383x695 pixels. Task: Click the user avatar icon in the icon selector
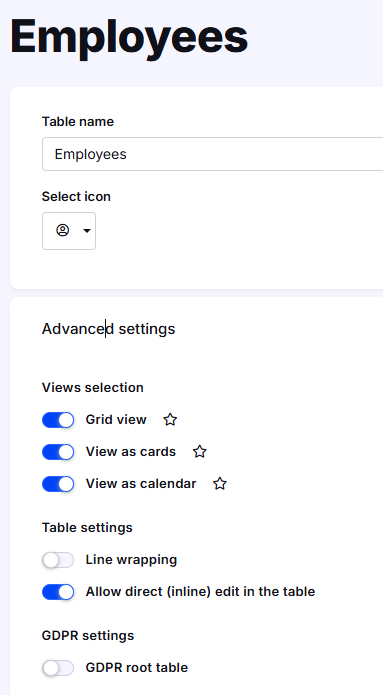coord(63,230)
